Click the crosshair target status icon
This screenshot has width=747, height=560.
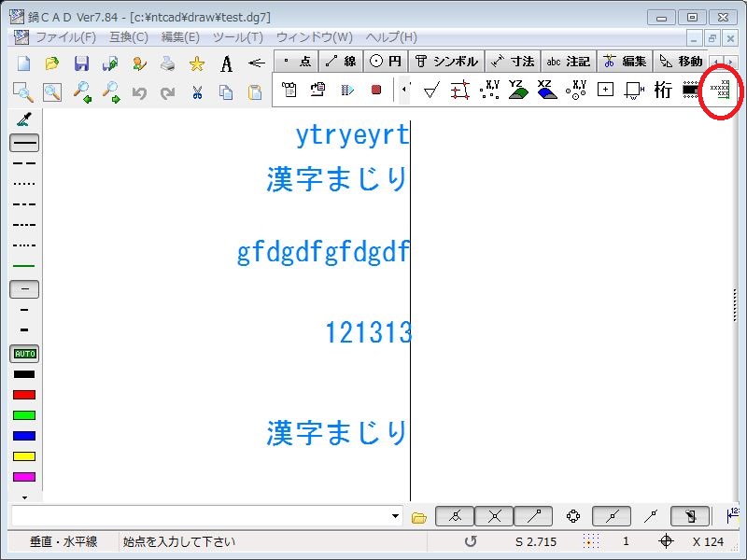tap(666, 541)
